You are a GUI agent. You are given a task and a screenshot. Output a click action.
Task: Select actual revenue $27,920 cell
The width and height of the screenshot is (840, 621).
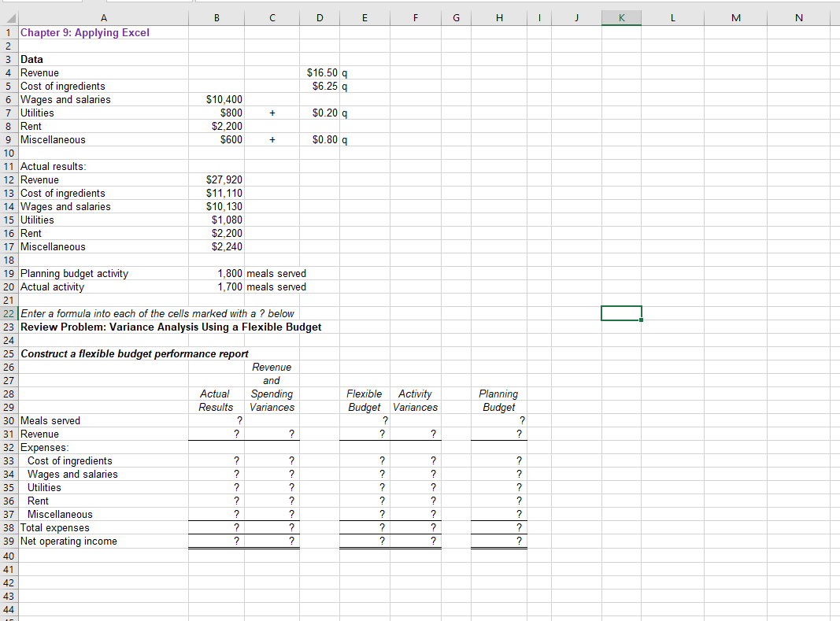(x=216, y=180)
